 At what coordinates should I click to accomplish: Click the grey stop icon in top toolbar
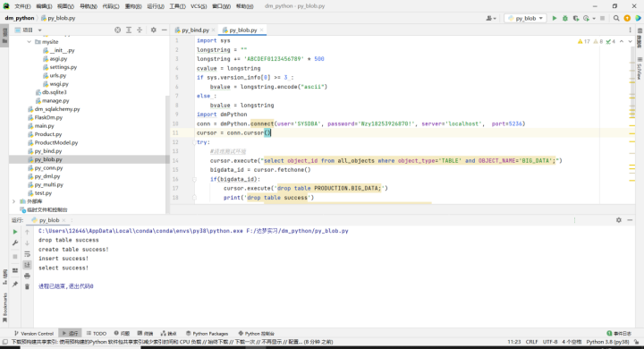pos(603,18)
